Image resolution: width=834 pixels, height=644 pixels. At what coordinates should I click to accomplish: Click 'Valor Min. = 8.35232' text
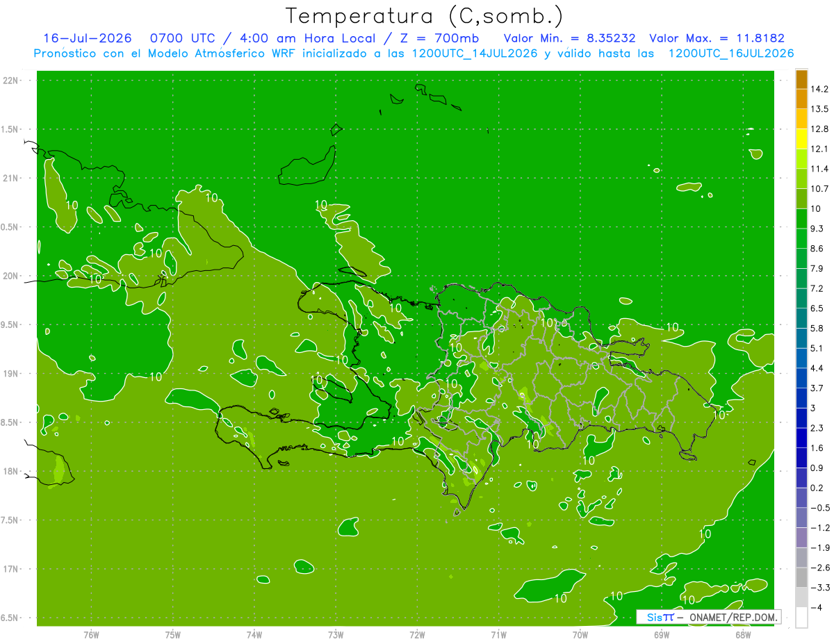[x=569, y=38]
